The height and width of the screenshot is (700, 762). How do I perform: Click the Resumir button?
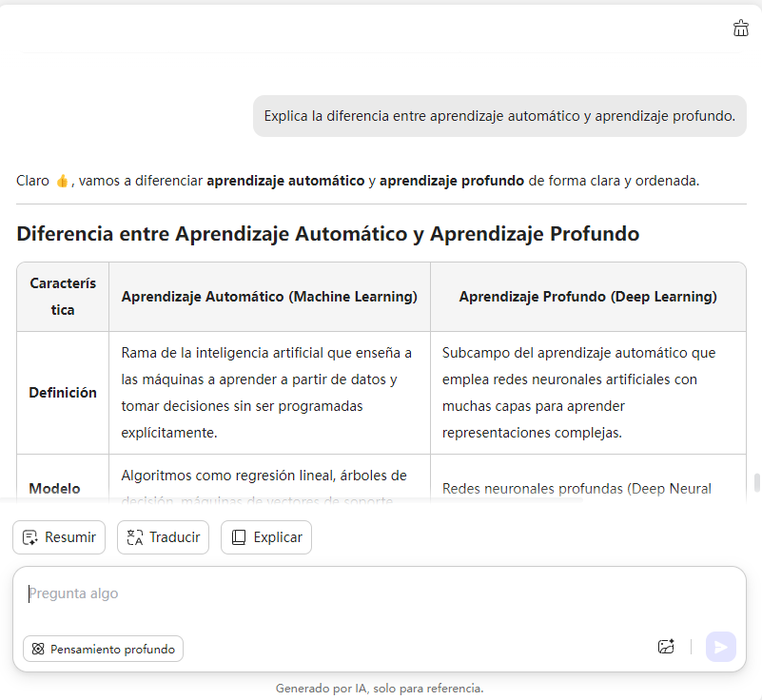pyautogui.click(x=59, y=537)
